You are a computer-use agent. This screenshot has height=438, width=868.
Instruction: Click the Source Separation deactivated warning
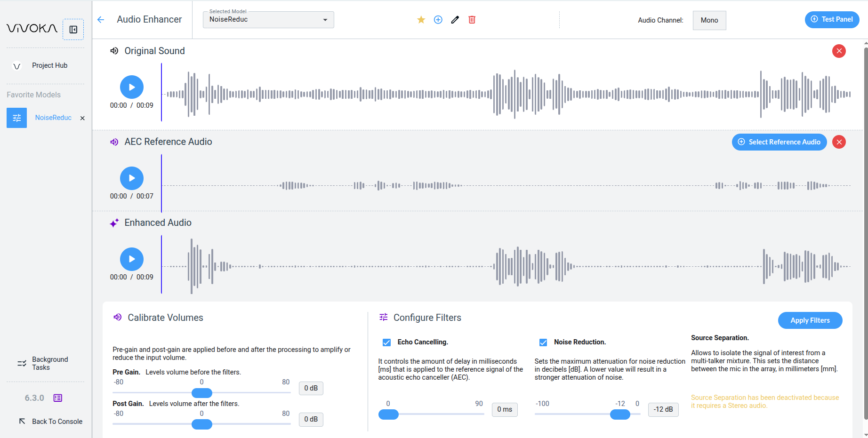tap(765, 401)
